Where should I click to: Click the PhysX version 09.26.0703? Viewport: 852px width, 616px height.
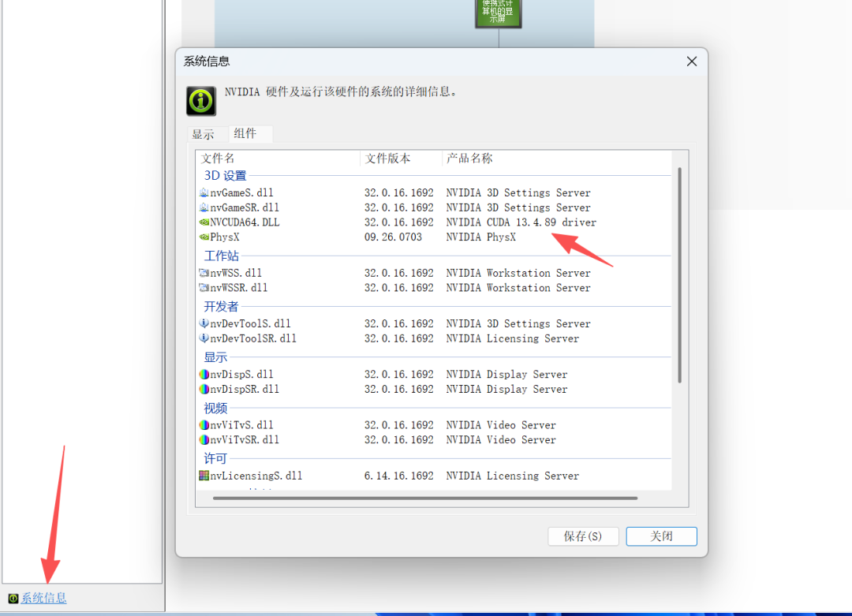(393, 237)
